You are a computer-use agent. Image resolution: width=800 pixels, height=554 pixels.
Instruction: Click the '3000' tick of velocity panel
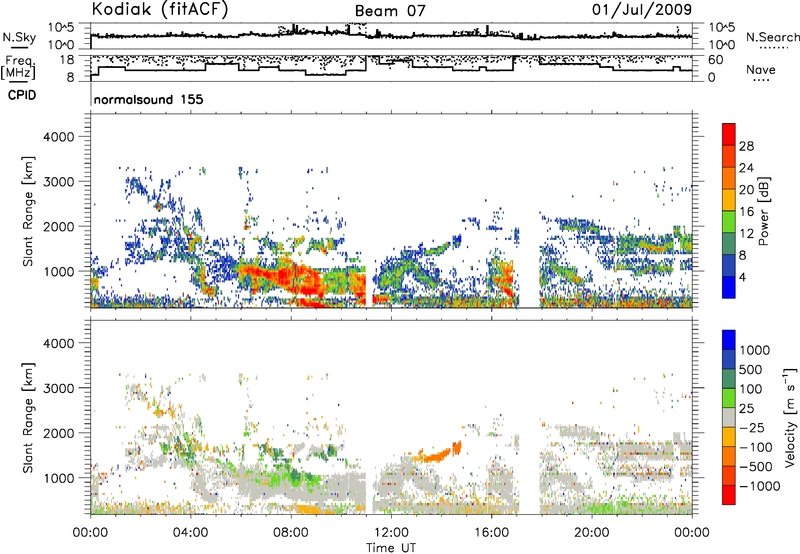click(59, 388)
